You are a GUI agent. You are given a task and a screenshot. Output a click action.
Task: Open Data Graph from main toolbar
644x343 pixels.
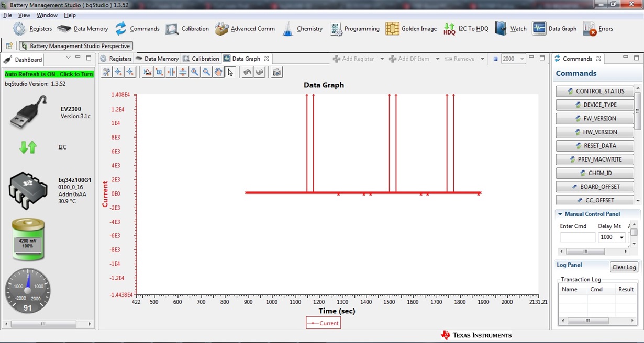click(x=554, y=29)
